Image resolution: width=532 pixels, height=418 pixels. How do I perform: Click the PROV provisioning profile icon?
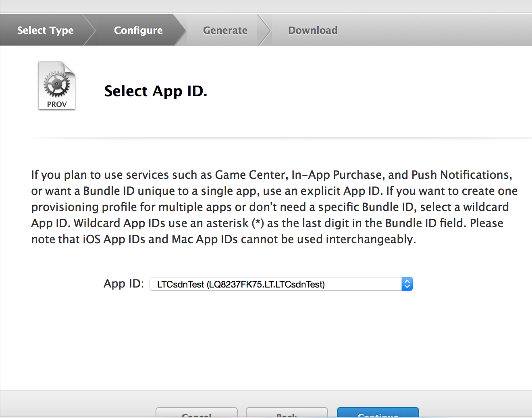tap(57, 85)
